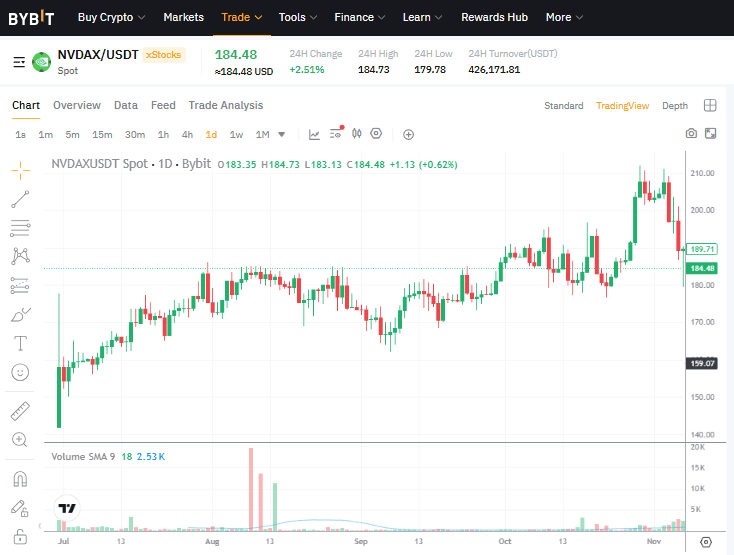Switch to the Chart tab
734x555 pixels.
(x=26, y=105)
